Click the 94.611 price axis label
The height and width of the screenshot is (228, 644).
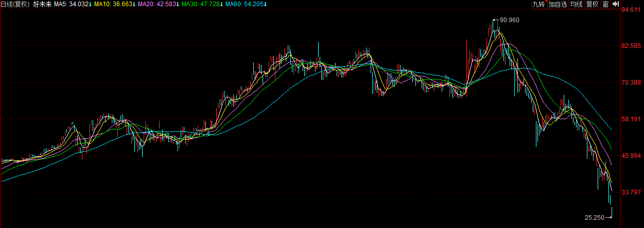(631, 9)
